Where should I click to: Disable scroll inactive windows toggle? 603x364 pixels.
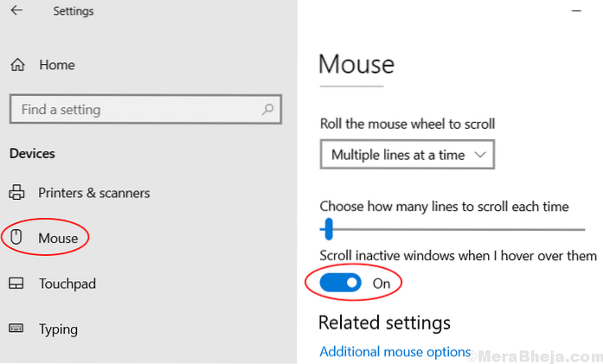341,283
